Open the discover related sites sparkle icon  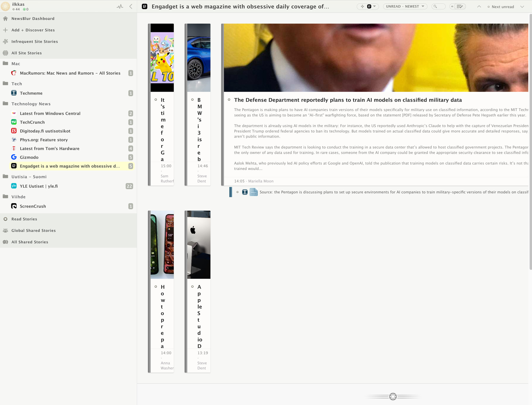[362, 7]
